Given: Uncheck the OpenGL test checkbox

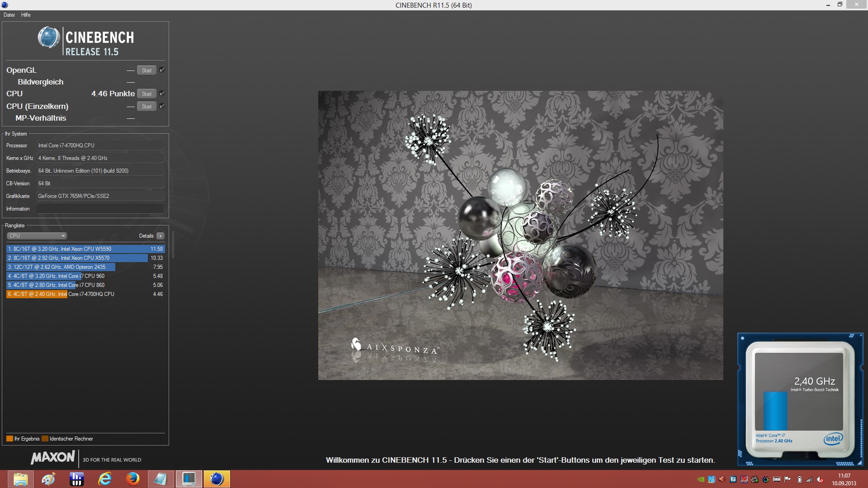Looking at the screenshot, I should tap(162, 70).
